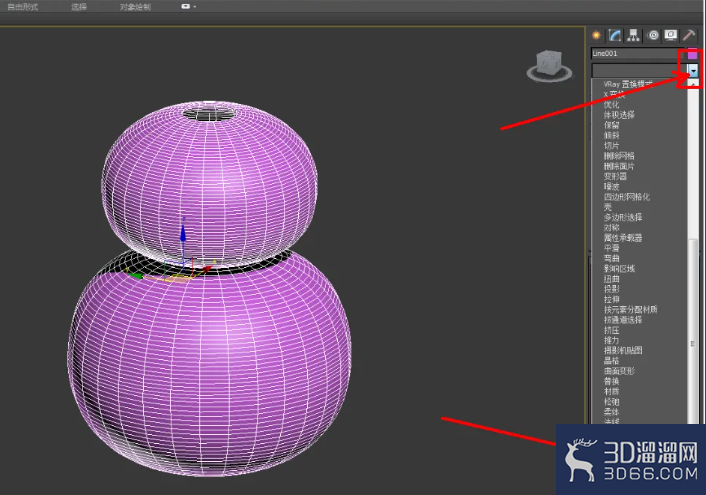Choose 按通道选择 from the list
This screenshot has width=706, height=495.
coord(623,320)
